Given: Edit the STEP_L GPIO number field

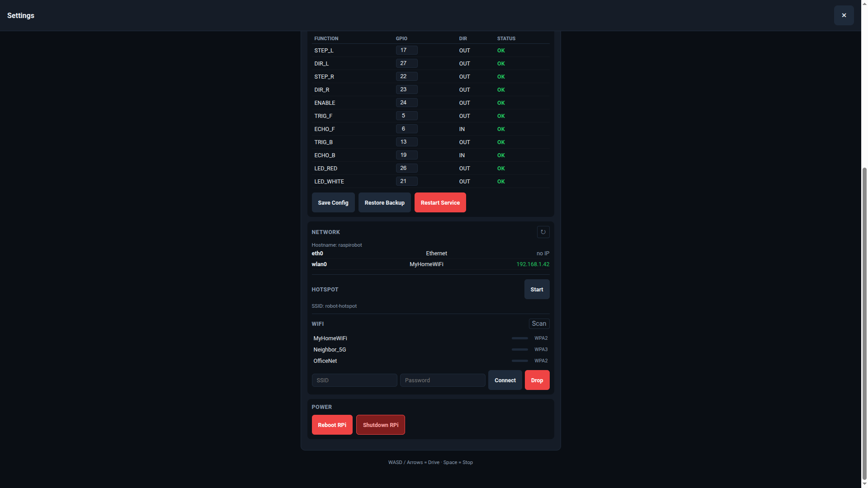Looking at the screenshot, I should [406, 50].
